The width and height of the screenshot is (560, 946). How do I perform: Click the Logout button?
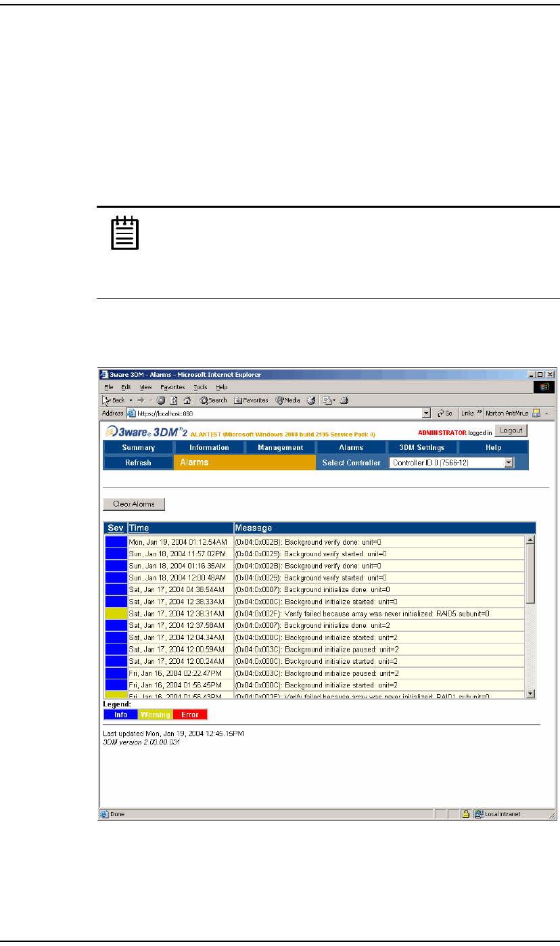(510, 430)
